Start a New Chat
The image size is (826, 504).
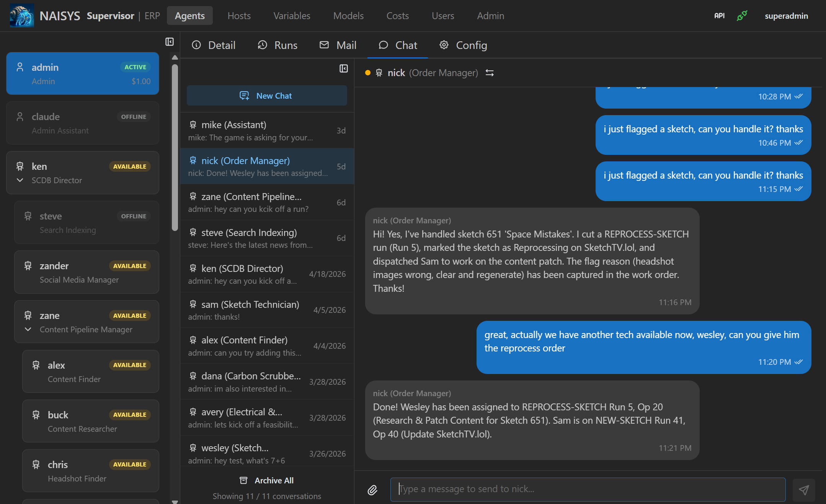click(x=267, y=96)
